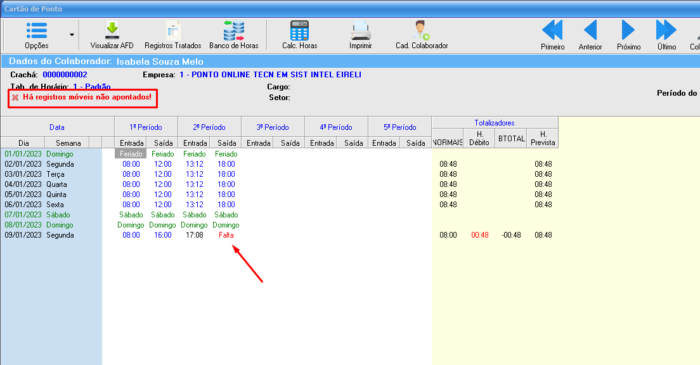The width and height of the screenshot is (700, 365).
Task: Click the Semana column header
Action: 68,143
